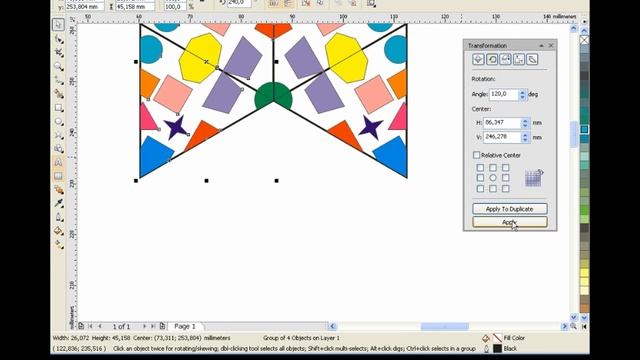Viewport: 640px width, 360px height.
Task: Select the Freehand tool
Action: tap(59, 80)
